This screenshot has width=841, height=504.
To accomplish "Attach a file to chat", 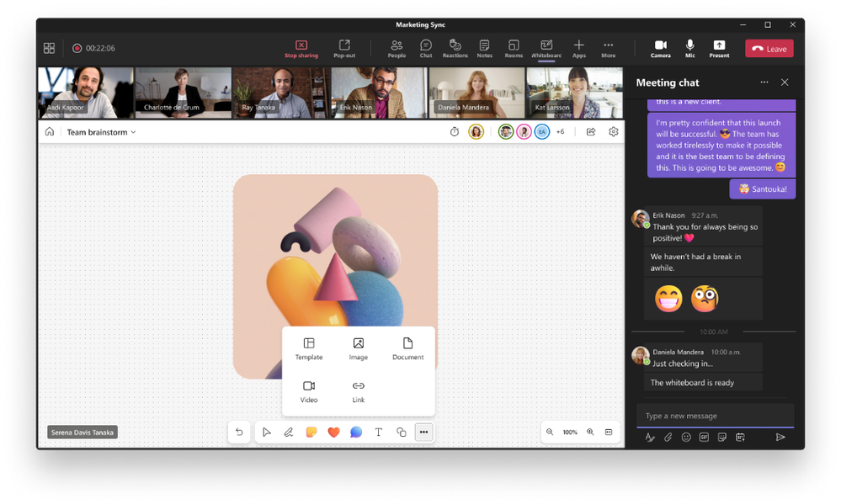I will (x=668, y=438).
